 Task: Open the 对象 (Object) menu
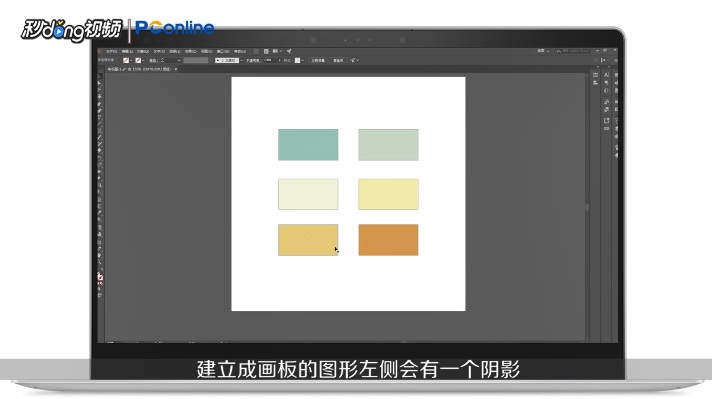point(143,51)
